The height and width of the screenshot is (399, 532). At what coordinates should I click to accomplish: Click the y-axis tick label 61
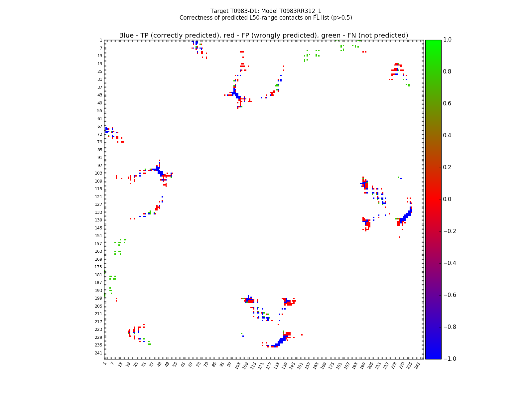click(100, 119)
